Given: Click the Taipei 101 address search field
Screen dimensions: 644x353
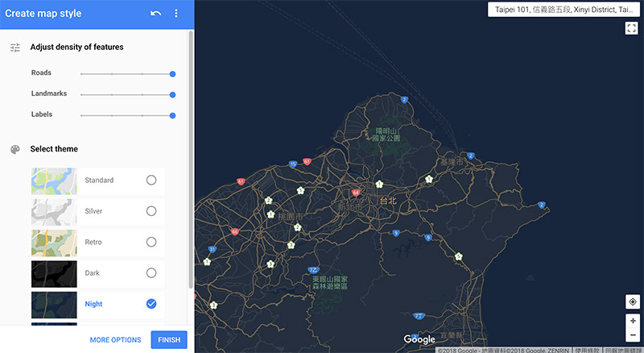Looking at the screenshot, I should tap(563, 10).
